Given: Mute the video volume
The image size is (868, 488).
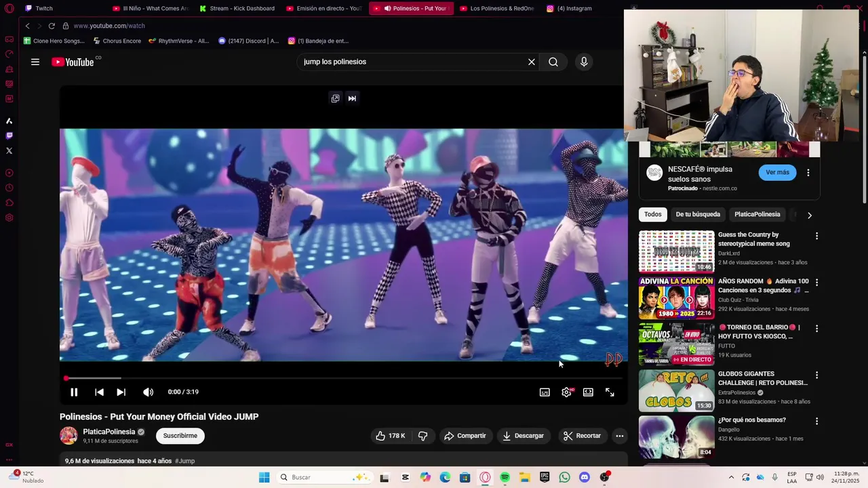Looking at the screenshot, I should coord(148,392).
